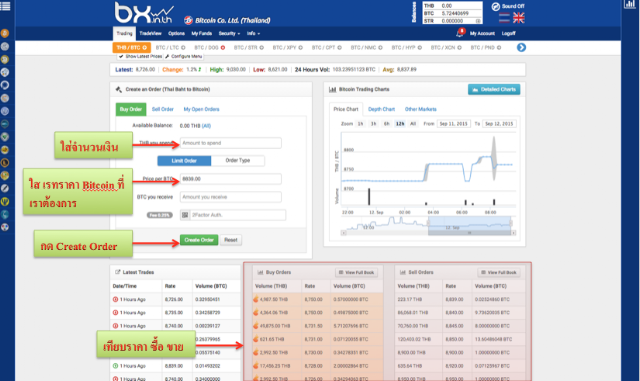Click the green Create Order button
Viewport: 640px width, 381px height.
click(x=199, y=240)
